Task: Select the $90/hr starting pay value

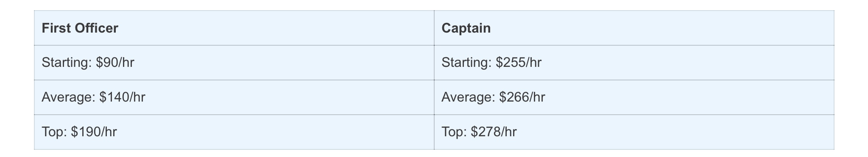Action: 115,63
